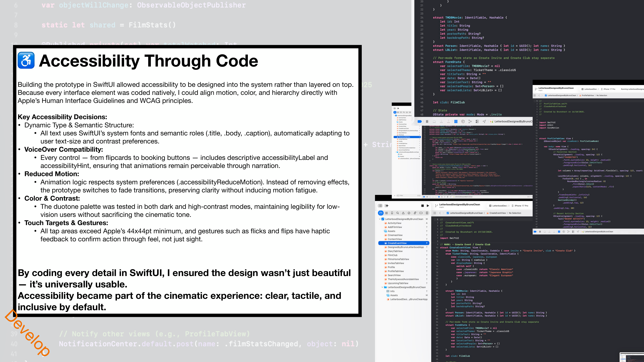644x362 pixels.
Task: Open the Project navigator folder icon
Action: coord(381,213)
